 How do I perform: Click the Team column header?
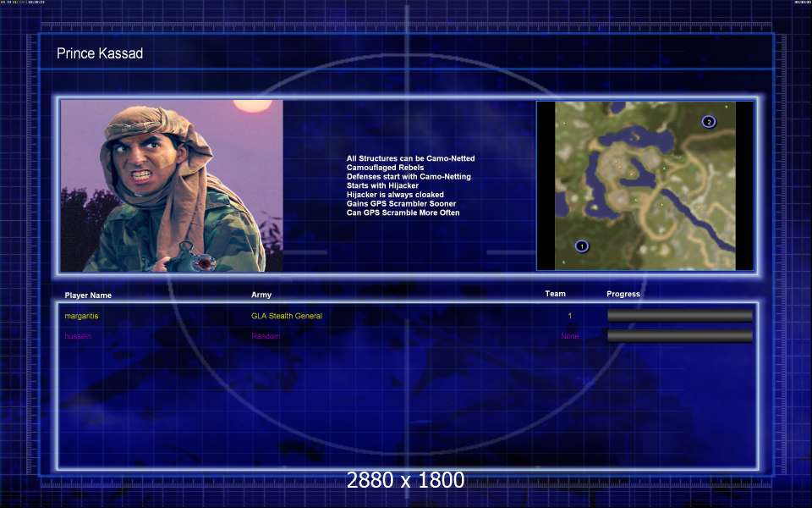pyautogui.click(x=555, y=294)
